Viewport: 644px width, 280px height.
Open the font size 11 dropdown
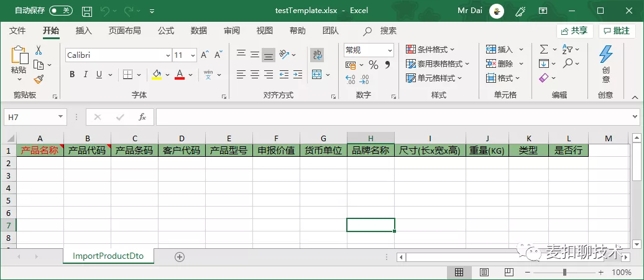(x=193, y=55)
